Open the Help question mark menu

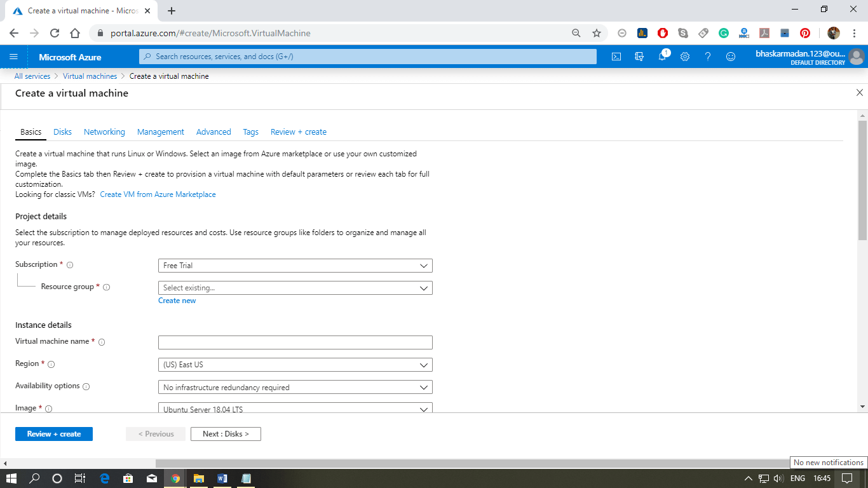(707, 57)
